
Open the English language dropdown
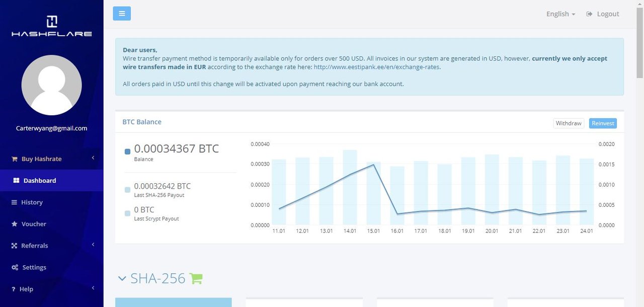560,14
